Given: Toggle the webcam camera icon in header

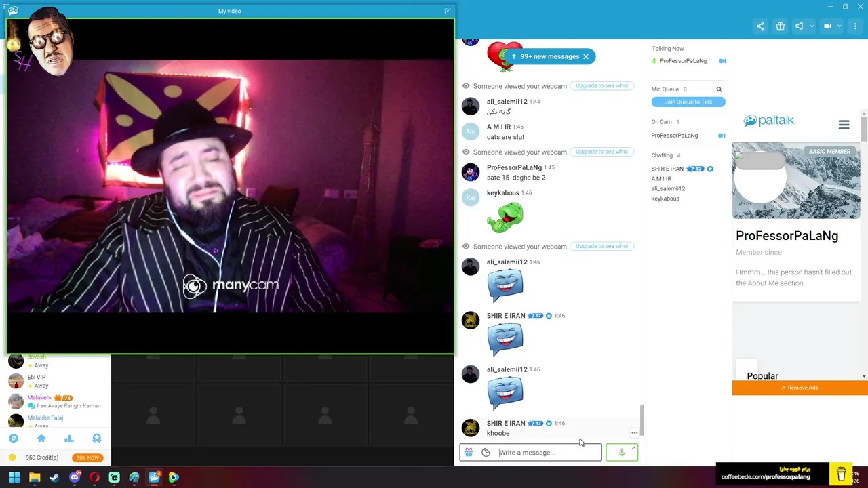Looking at the screenshot, I should [828, 26].
